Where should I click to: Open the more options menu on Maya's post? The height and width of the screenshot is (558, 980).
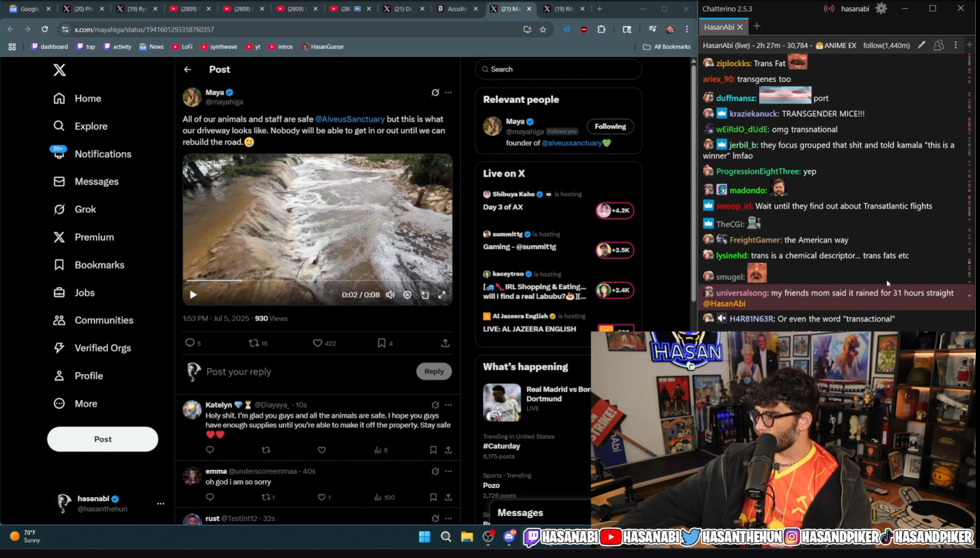[448, 93]
